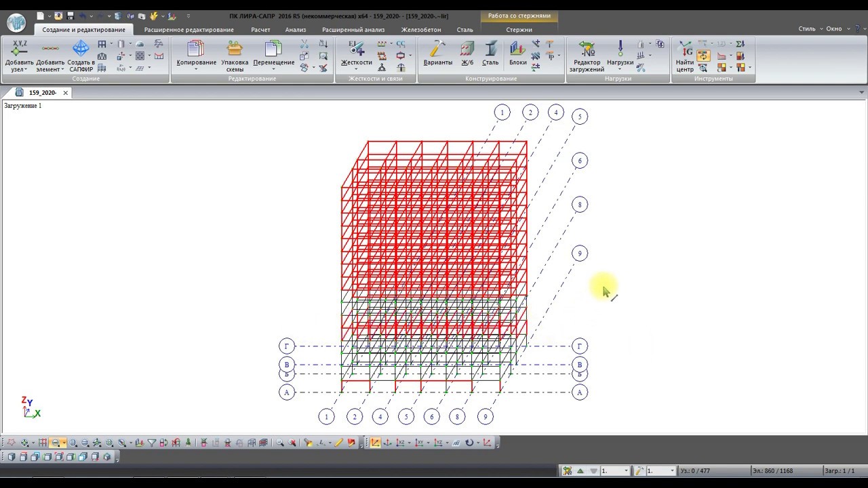The height and width of the screenshot is (488, 868).
Task: Open the Анализ ribbon tab
Action: coord(296,30)
